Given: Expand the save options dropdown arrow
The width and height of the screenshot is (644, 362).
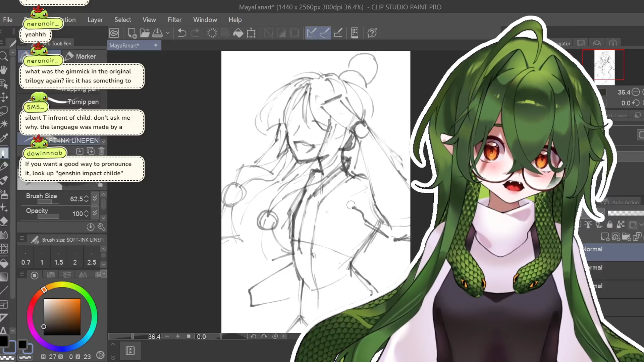Looking at the screenshot, I should coord(168,33).
